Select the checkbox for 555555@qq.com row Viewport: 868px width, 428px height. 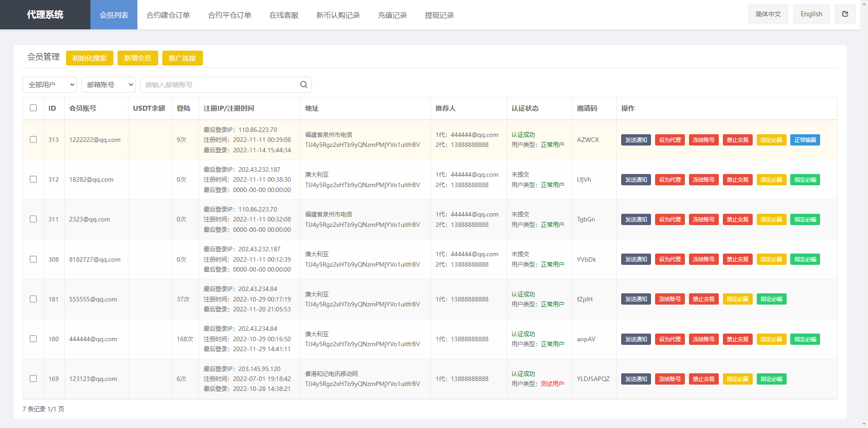[33, 299]
